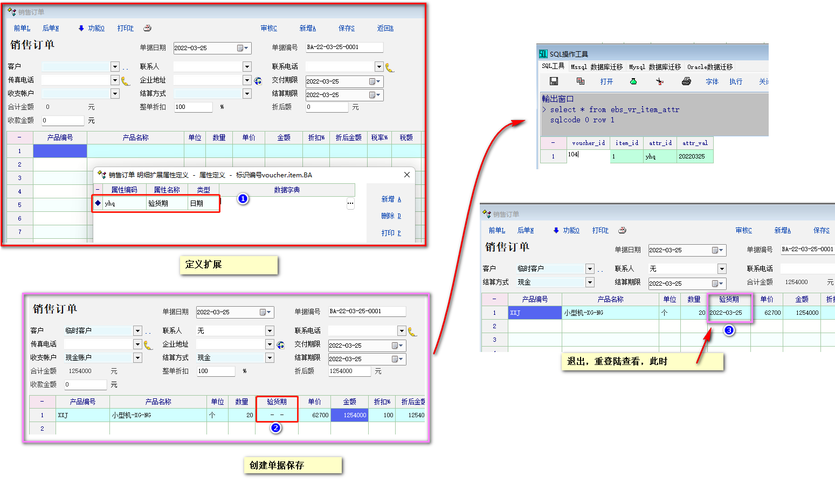The height and width of the screenshot is (504, 835).
Task: Click the copy icon in the SQL toolbar
Action: coord(581,81)
